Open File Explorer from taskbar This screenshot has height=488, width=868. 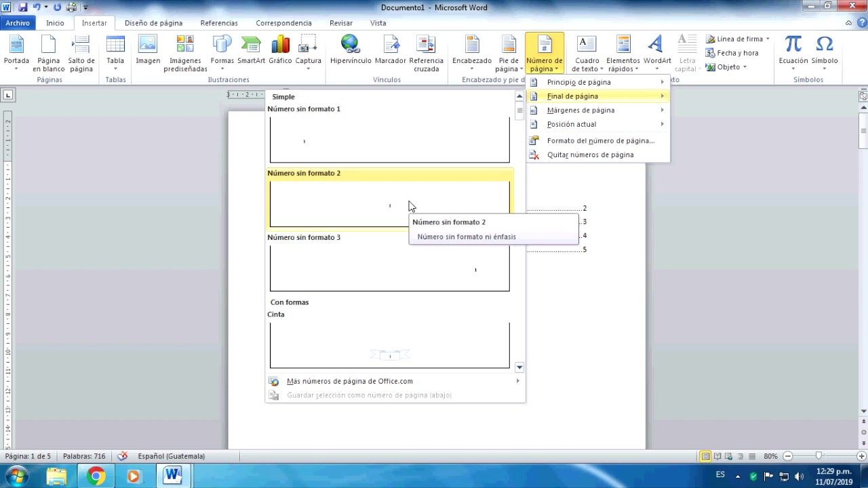click(x=57, y=476)
